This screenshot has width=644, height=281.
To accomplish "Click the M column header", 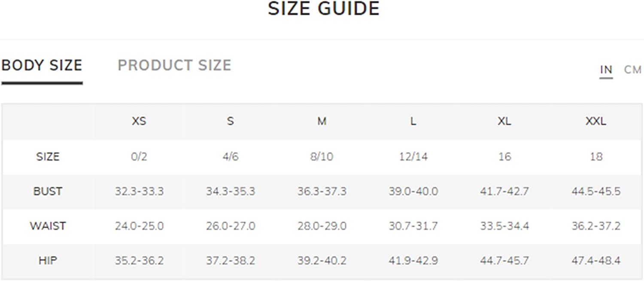I will 322,122.
